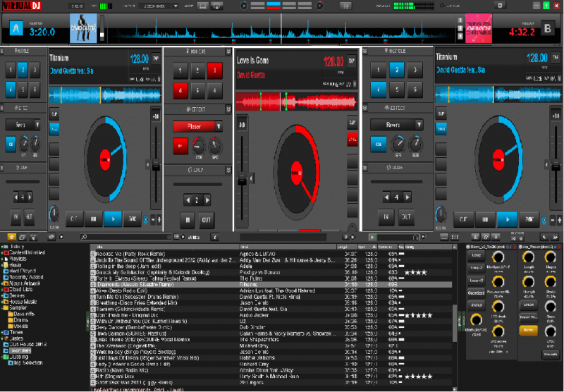Open the Phaser effect dropdown arrow
Viewport: 564px width, 392px height.
(x=219, y=126)
